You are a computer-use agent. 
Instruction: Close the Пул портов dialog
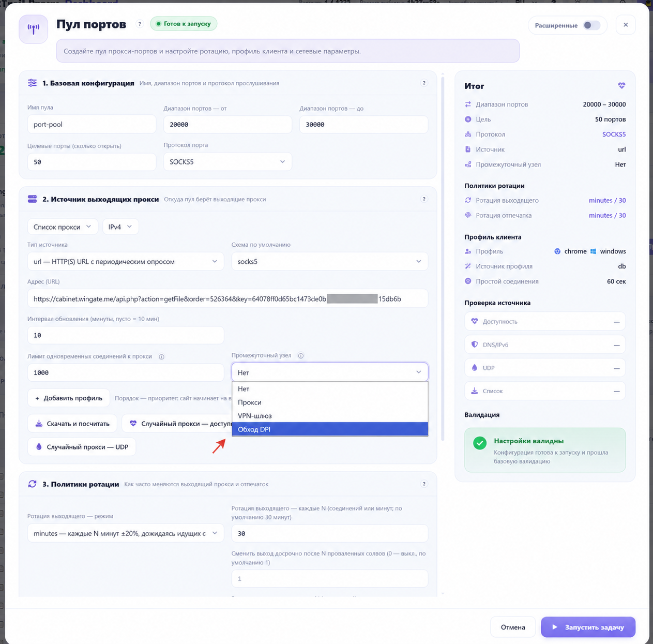626,25
